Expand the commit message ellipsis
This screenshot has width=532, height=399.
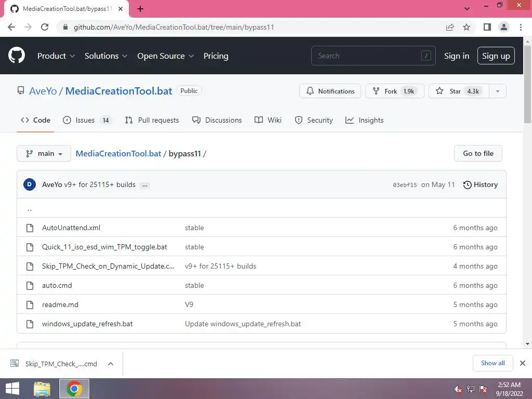point(145,185)
